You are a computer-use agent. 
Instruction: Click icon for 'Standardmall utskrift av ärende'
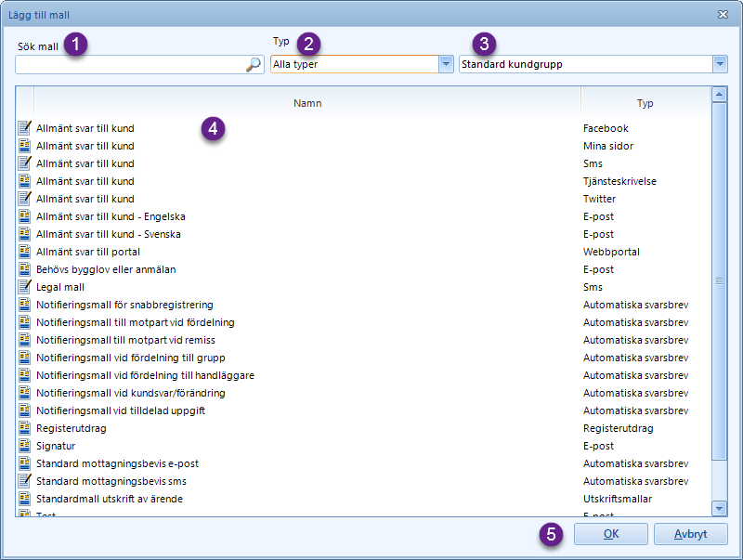click(x=25, y=498)
